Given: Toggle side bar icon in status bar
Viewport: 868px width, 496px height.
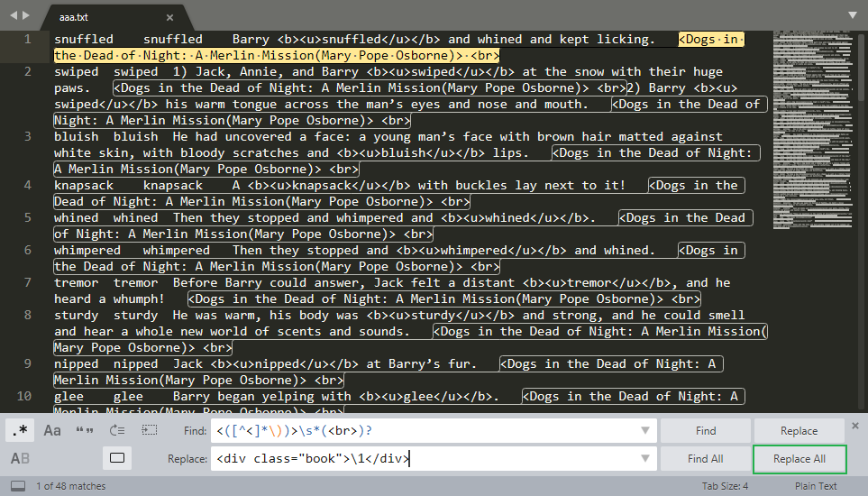Looking at the screenshot, I should tap(18, 486).
